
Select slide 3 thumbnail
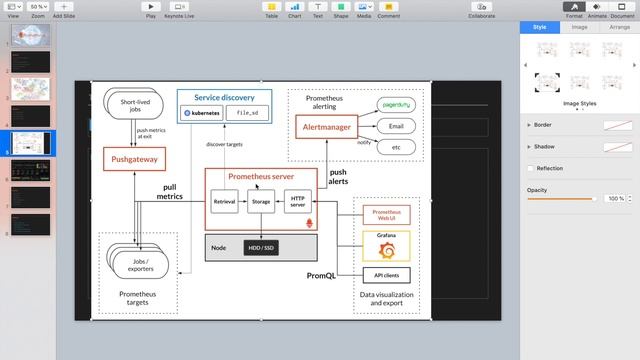[31, 89]
